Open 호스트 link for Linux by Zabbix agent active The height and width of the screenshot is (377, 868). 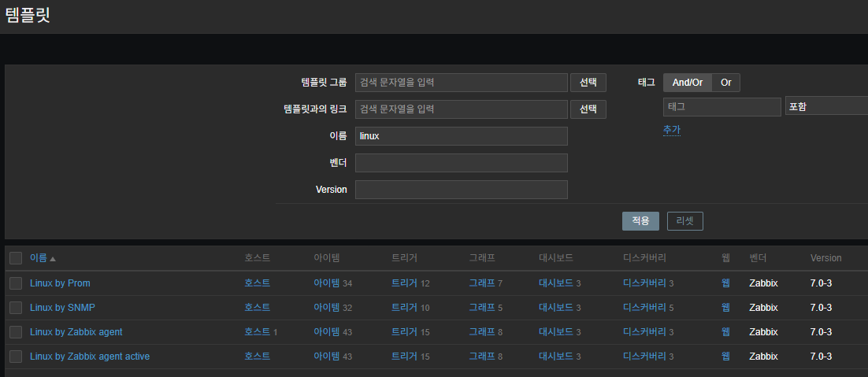258,356
